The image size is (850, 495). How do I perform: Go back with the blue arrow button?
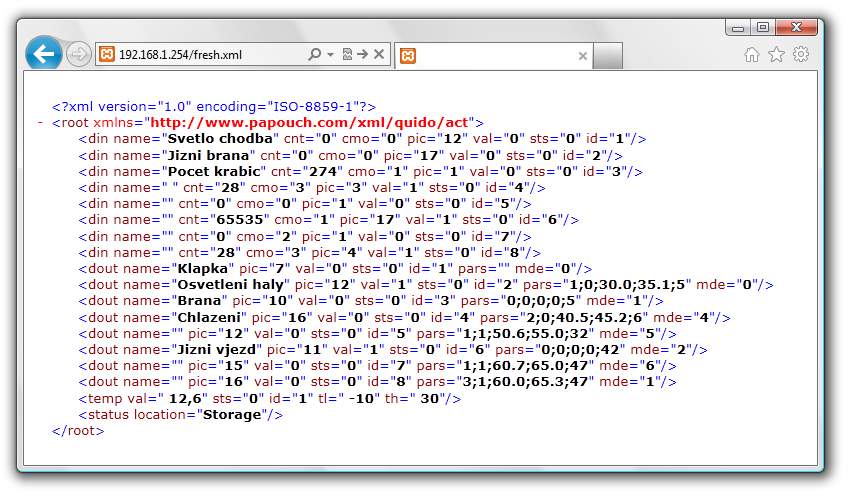click(x=43, y=54)
